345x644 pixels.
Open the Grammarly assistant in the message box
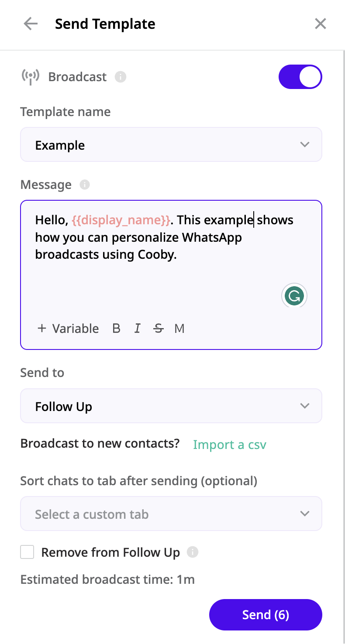point(294,296)
